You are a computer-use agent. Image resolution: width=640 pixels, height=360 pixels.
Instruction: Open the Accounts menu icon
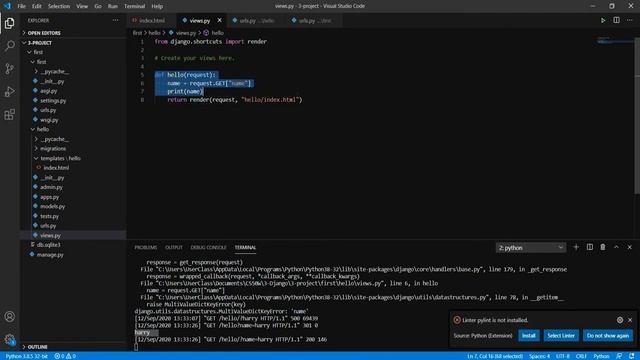click(x=9, y=316)
